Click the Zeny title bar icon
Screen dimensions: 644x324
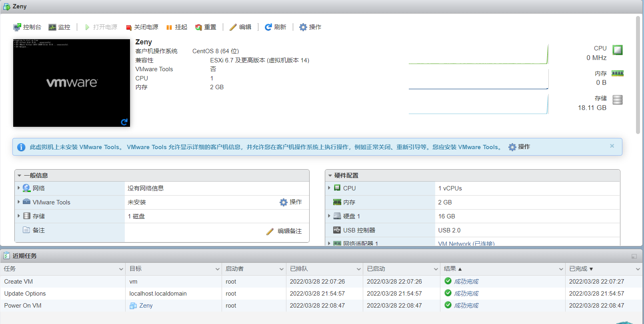pyautogui.click(x=6, y=6)
